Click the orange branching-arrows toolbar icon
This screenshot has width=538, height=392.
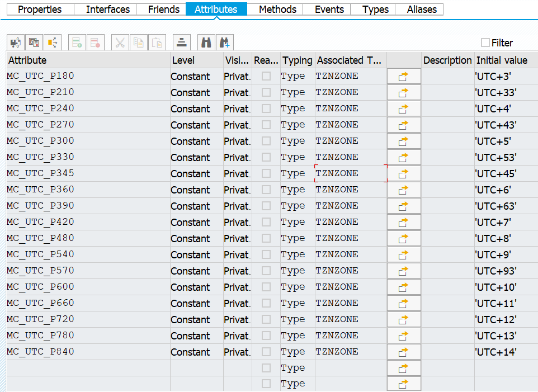point(53,42)
